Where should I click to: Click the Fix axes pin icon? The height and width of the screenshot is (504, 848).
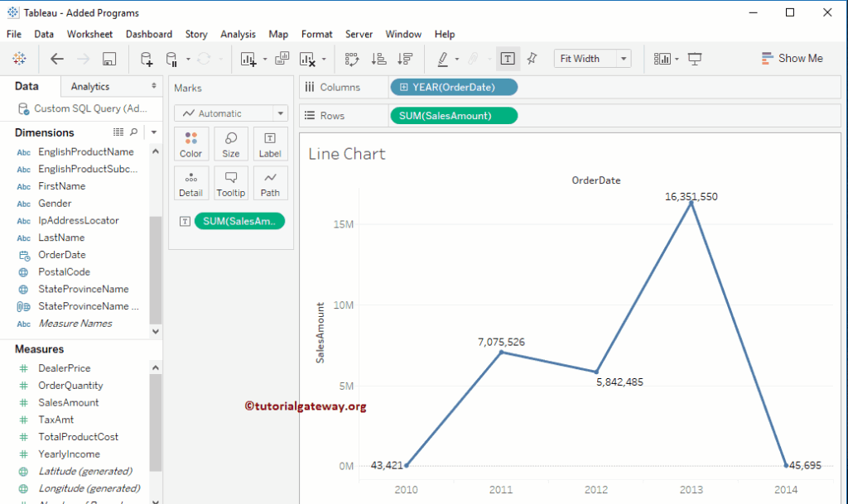click(532, 58)
